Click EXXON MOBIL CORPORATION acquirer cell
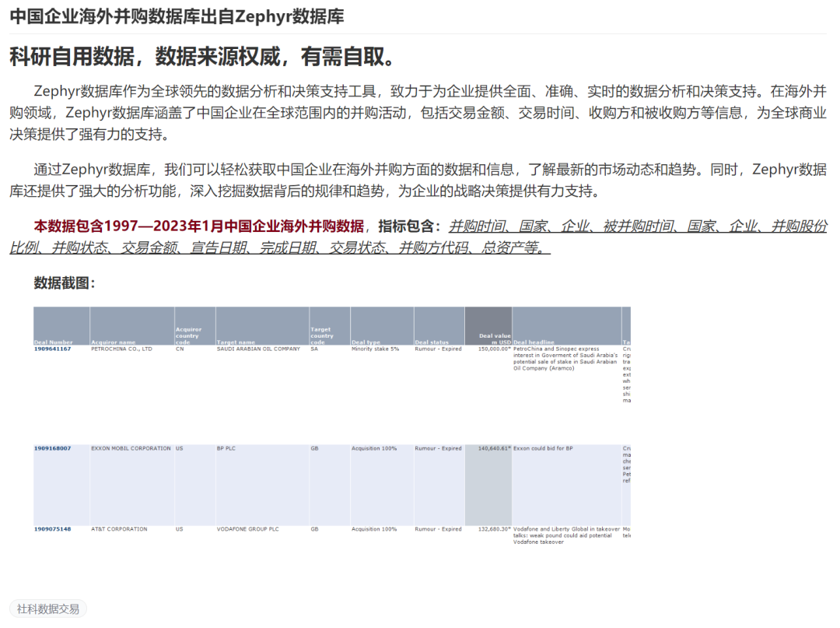Viewport: 840px width, 628px height. pos(131,448)
